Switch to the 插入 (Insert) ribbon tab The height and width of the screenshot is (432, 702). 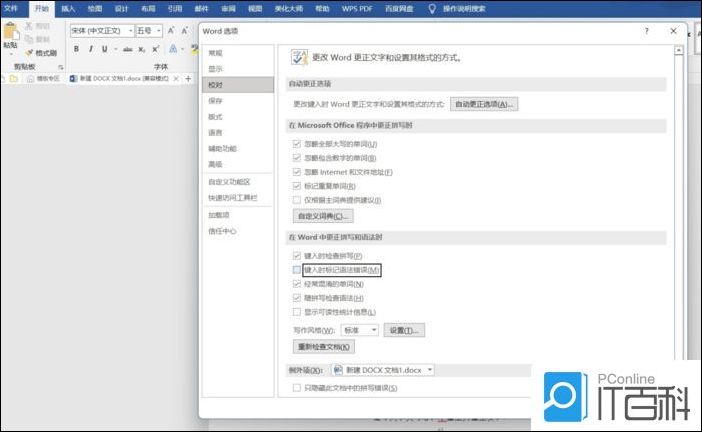point(68,9)
